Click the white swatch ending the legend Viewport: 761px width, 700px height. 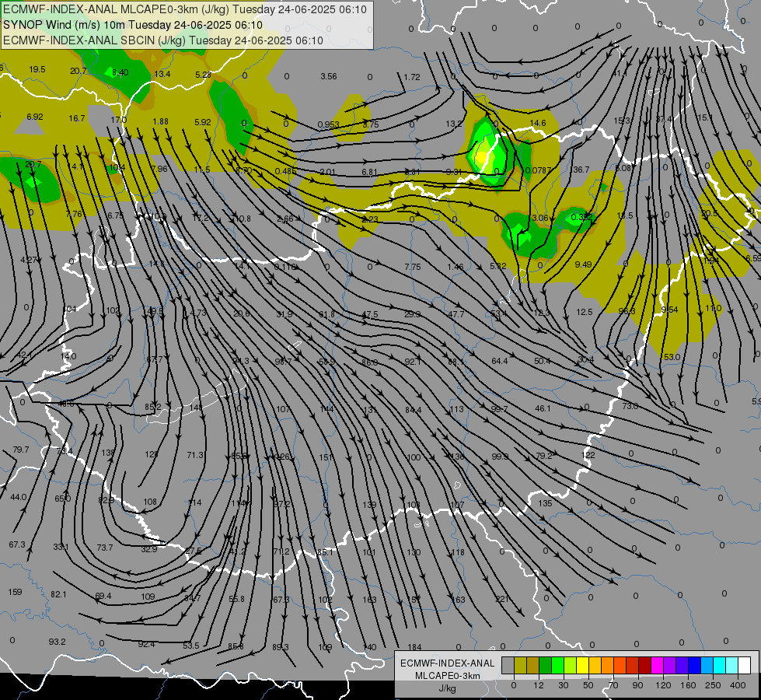744,665
